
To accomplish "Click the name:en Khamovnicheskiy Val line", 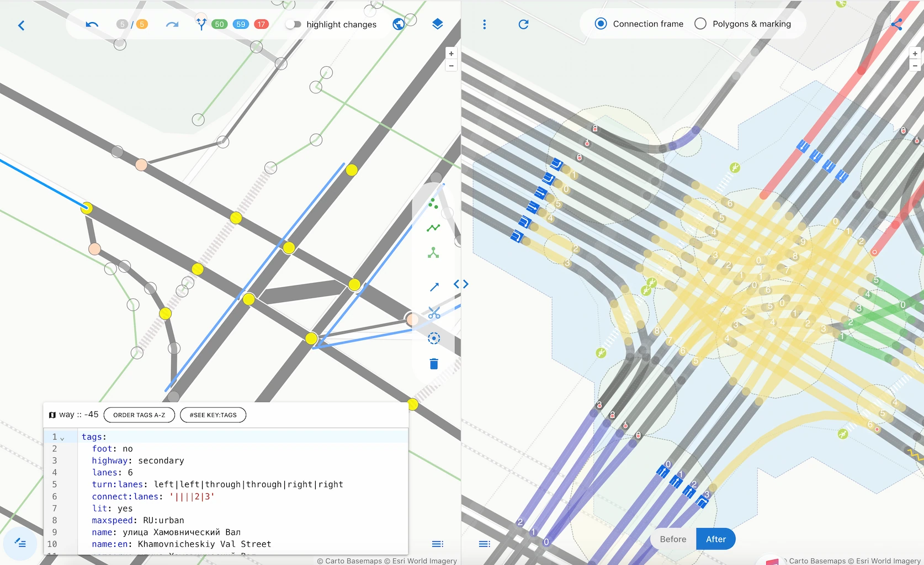I will click(182, 544).
